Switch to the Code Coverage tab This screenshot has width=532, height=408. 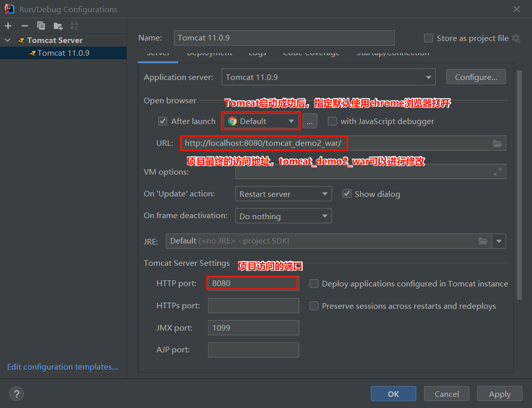point(311,54)
